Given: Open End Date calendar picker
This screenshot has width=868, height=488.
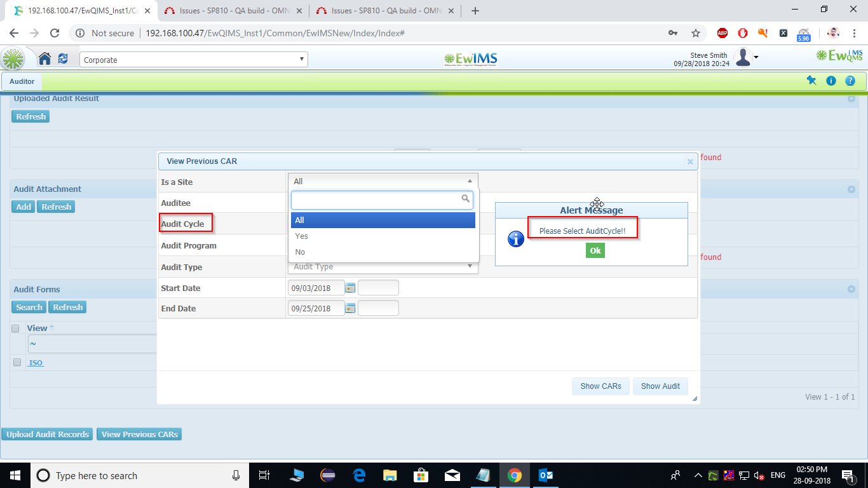Looking at the screenshot, I should [350, 308].
